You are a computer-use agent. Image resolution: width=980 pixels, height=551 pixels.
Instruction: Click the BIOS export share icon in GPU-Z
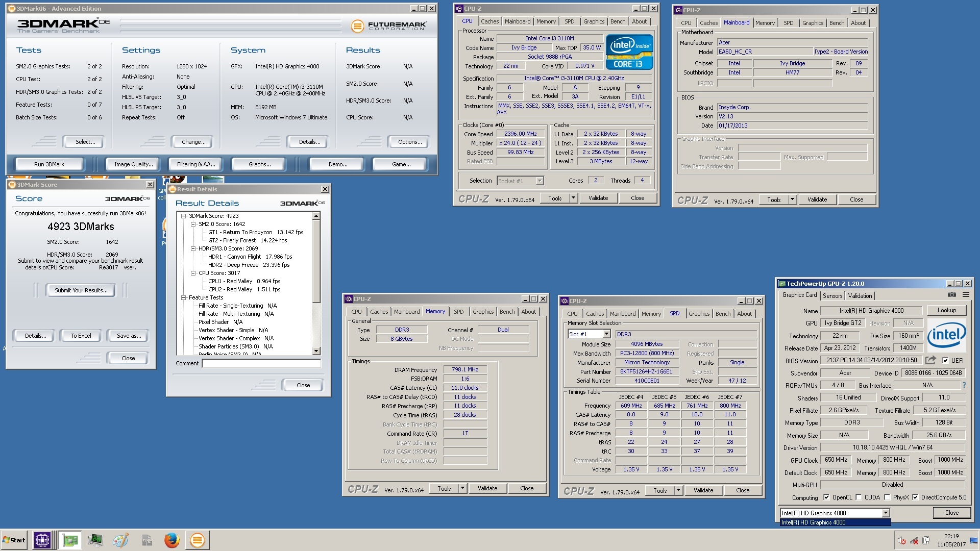click(x=930, y=360)
